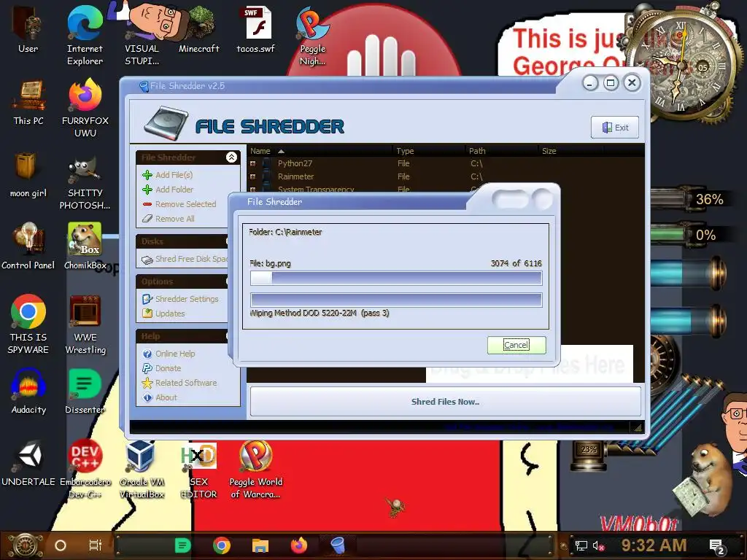The width and height of the screenshot is (747, 560).
Task: Open Control Panel desktop icon
Action: coord(28,246)
